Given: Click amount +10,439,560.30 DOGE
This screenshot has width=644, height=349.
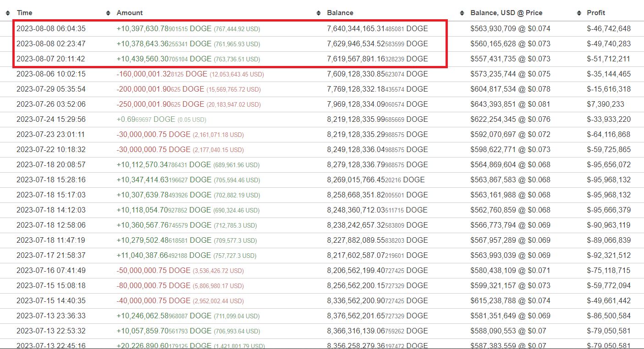Looking at the screenshot, I should [164, 59].
